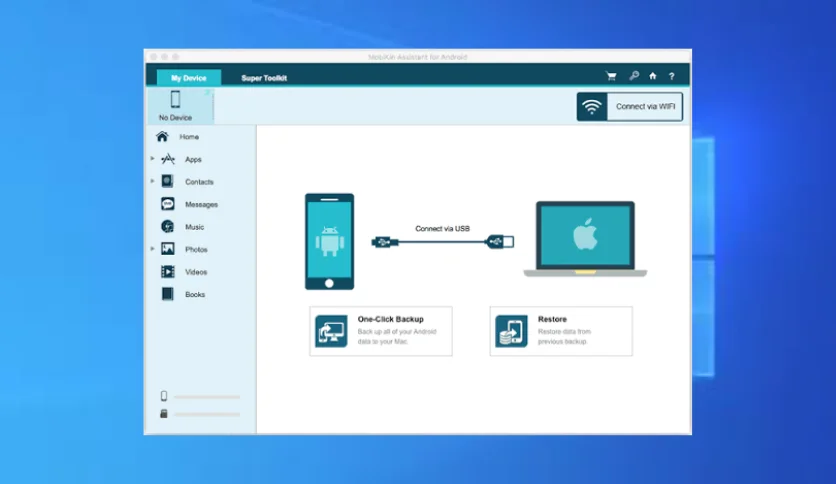Click the Apple laptop illustration
The height and width of the screenshot is (484, 836).
point(585,239)
